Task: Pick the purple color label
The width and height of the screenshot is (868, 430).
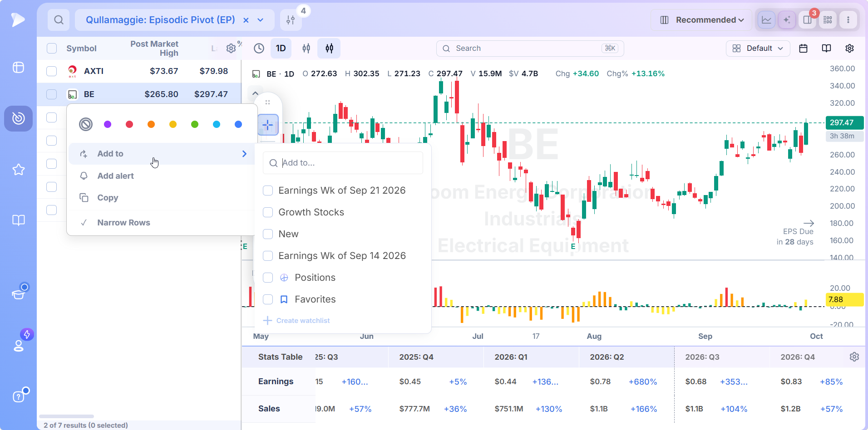Action: point(108,124)
